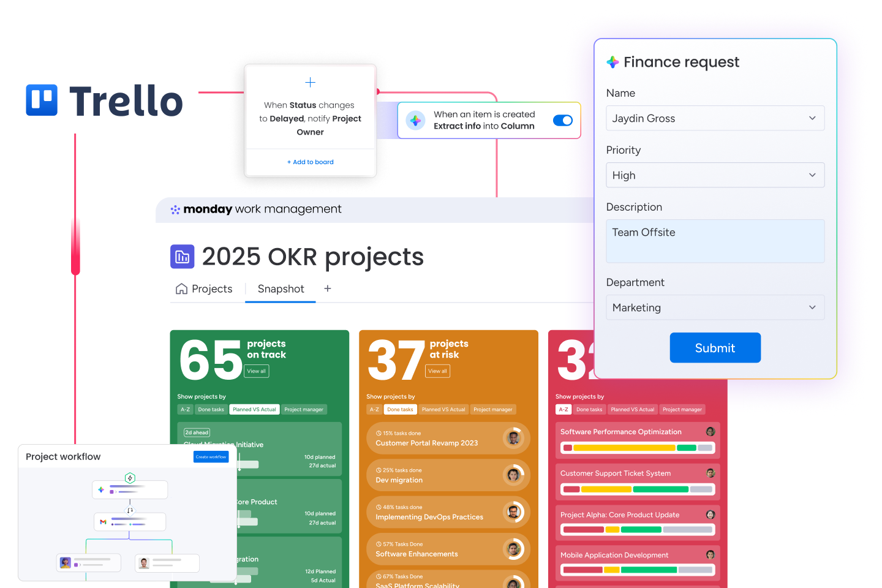
Task: Open Customer Portal Revamp 2023 project
Action: (448, 438)
